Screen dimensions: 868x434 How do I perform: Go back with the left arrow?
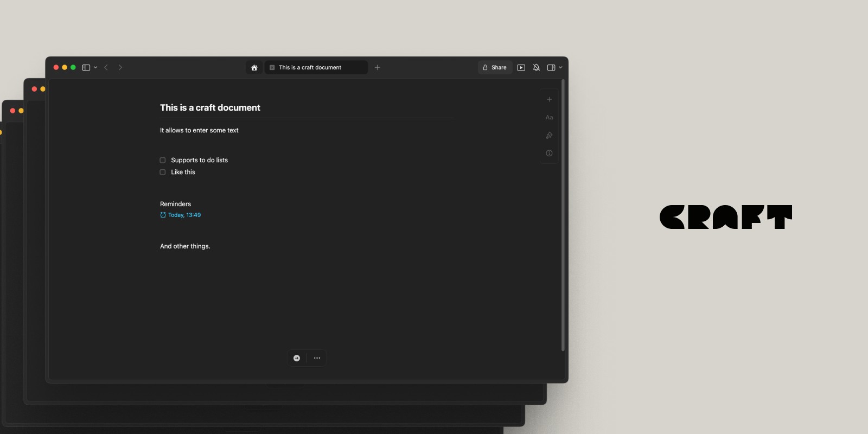(106, 67)
